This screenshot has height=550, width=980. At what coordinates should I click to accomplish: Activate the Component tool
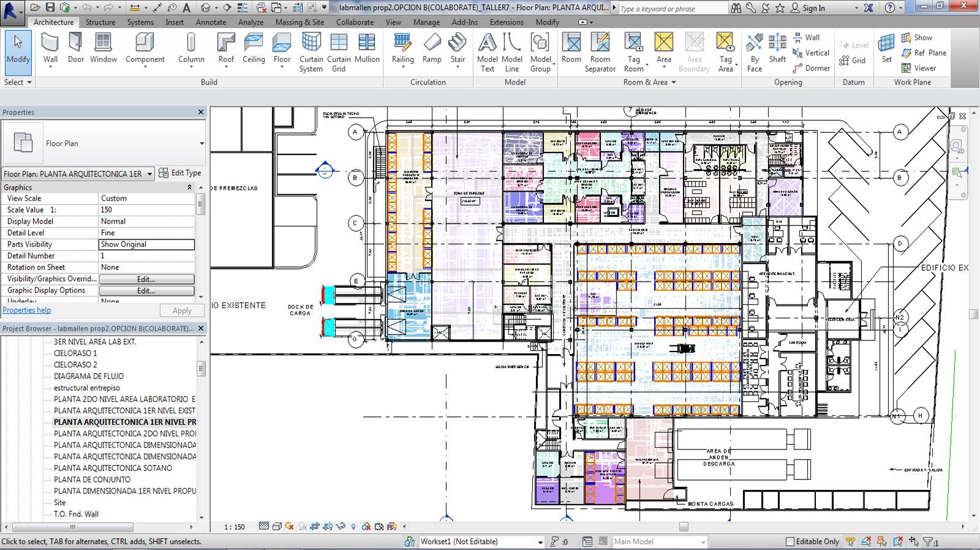pos(145,49)
